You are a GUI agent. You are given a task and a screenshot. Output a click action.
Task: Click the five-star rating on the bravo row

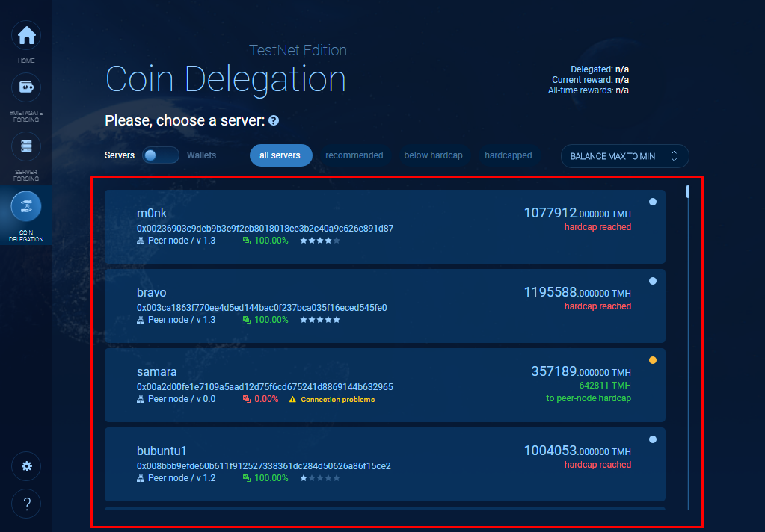click(x=320, y=320)
